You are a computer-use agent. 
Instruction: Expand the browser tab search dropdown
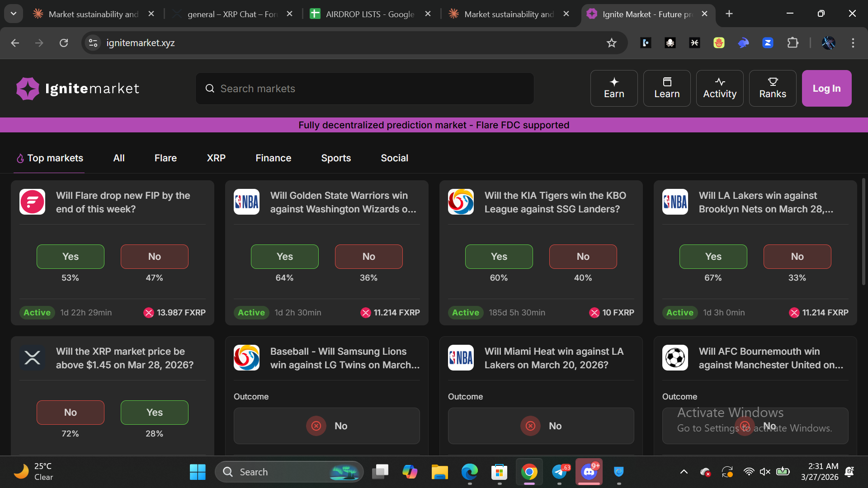pos(14,14)
